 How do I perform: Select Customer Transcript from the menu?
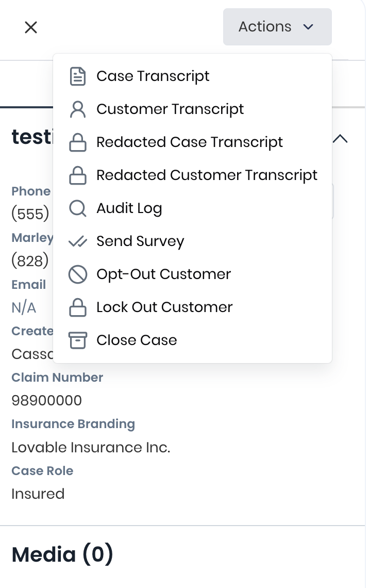(x=170, y=109)
